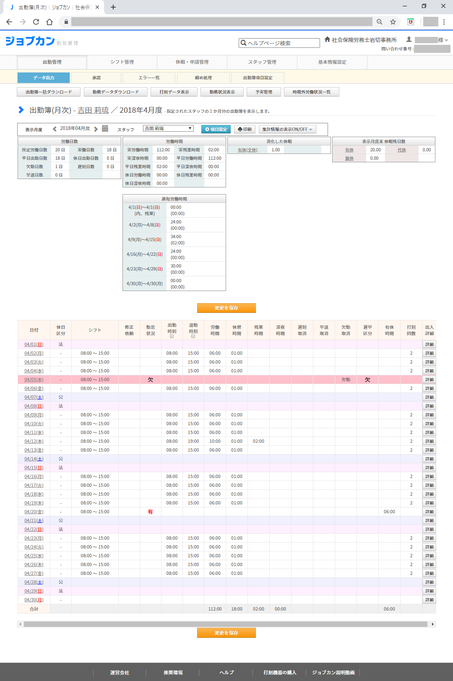This screenshot has height=681, width=453.
Task: Click the zoom magnifier in address bar
Action: click(380, 22)
